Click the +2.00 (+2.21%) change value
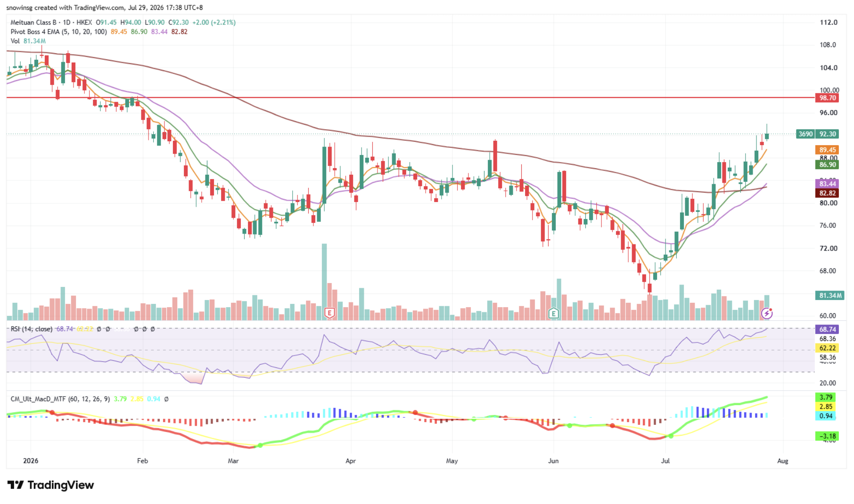Image resolution: width=854 pixels, height=504 pixels. [214, 22]
